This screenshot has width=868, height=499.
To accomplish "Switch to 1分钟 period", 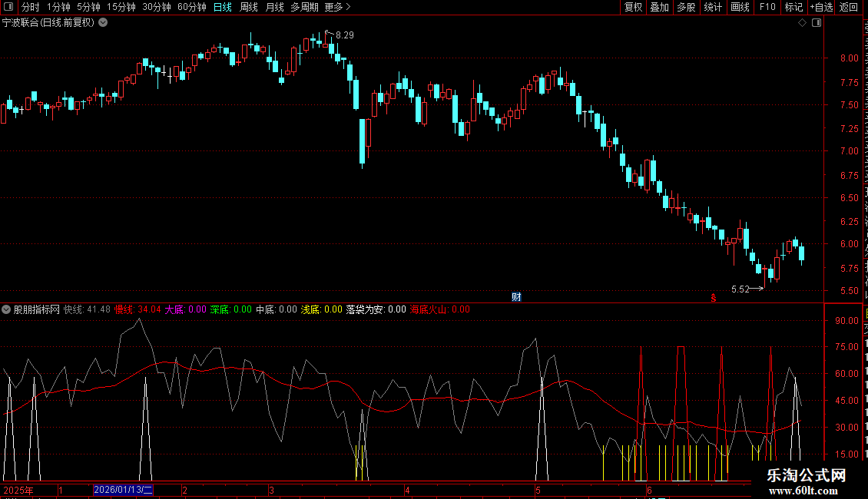I will point(58,7).
